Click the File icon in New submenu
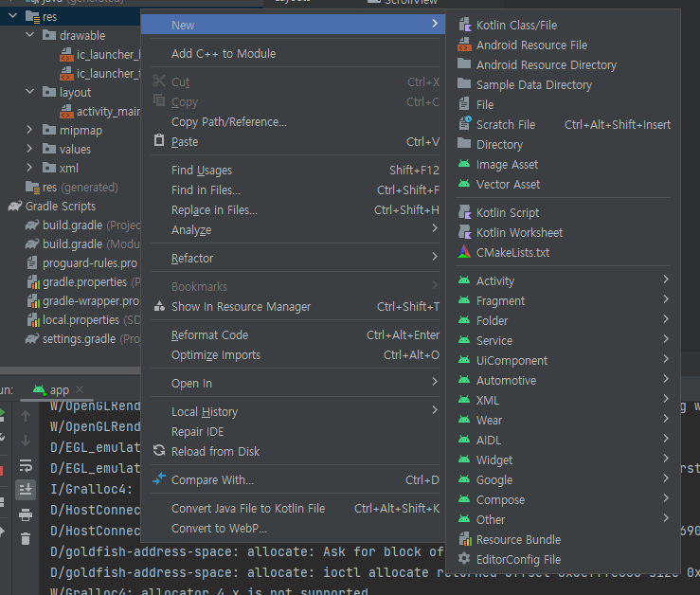The height and width of the screenshot is (595, 700). pyautogui.click(x=464, y=104)
